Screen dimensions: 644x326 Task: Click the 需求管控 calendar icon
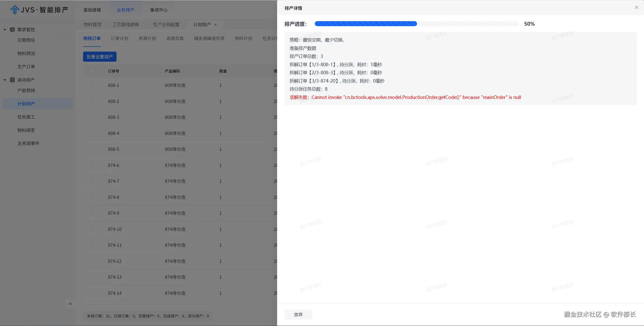coord(12,29)
